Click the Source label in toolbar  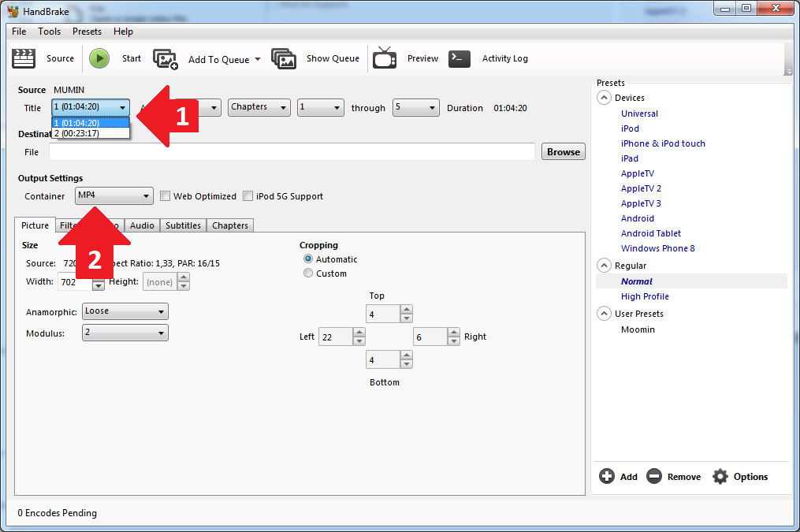point(60,58)
